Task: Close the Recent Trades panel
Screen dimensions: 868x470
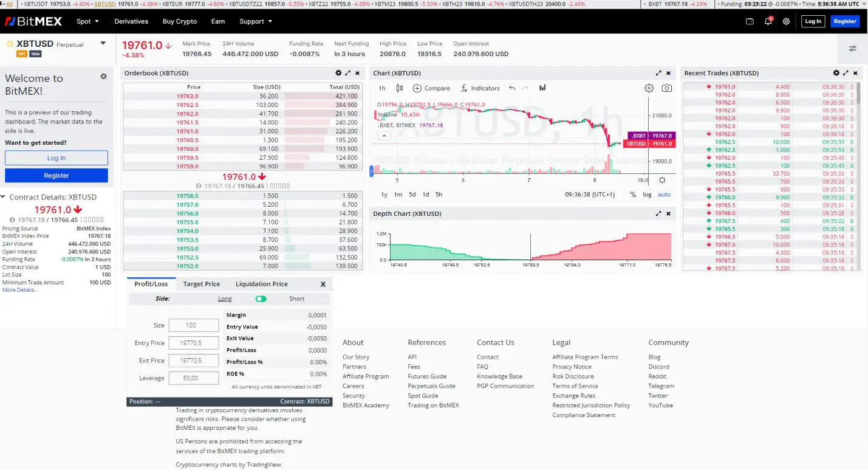Action: 856,73
